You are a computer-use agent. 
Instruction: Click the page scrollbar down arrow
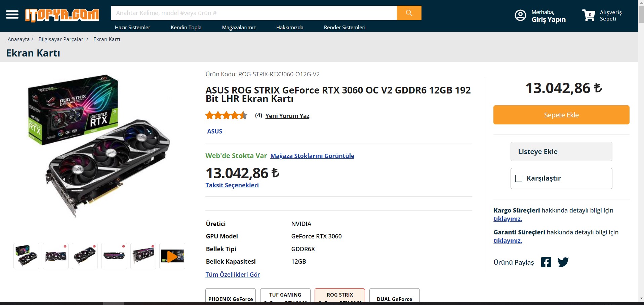tap(641, 298)
